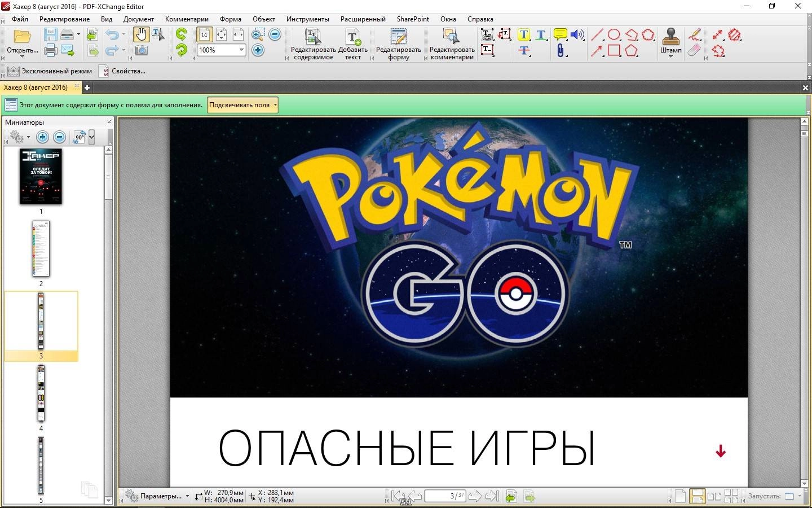This screenshot has height=508, width=812.
Task: Switch to two pages layout
Action: tap(714, 496)
